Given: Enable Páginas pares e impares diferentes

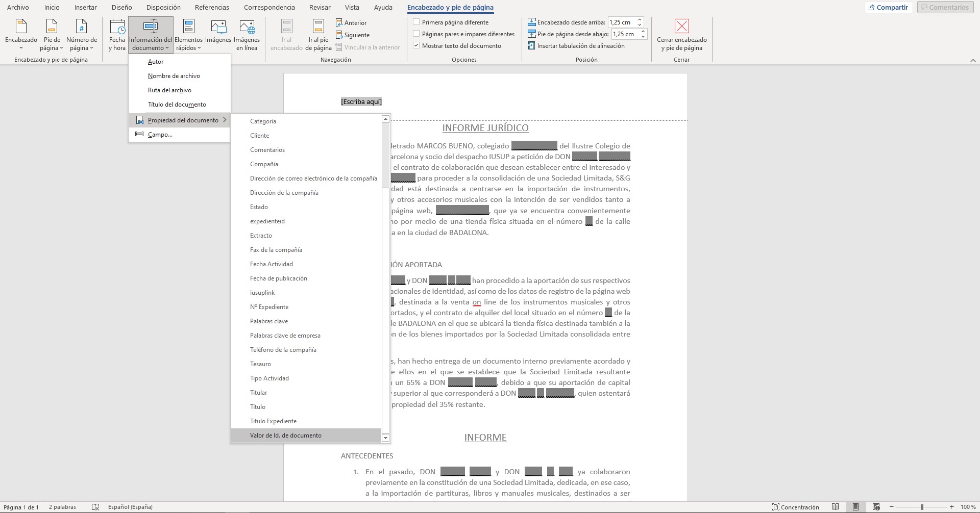Looking at the screenshot, I should coord(416,34).
